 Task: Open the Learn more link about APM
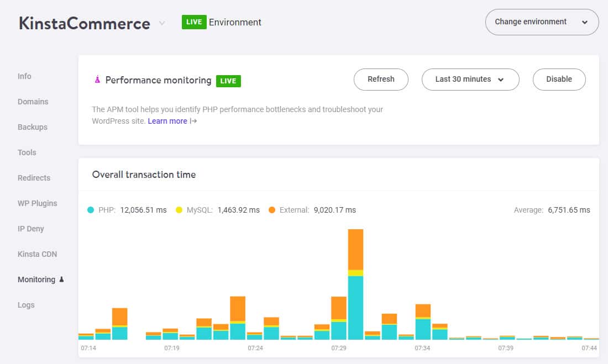tap(167, 121)
